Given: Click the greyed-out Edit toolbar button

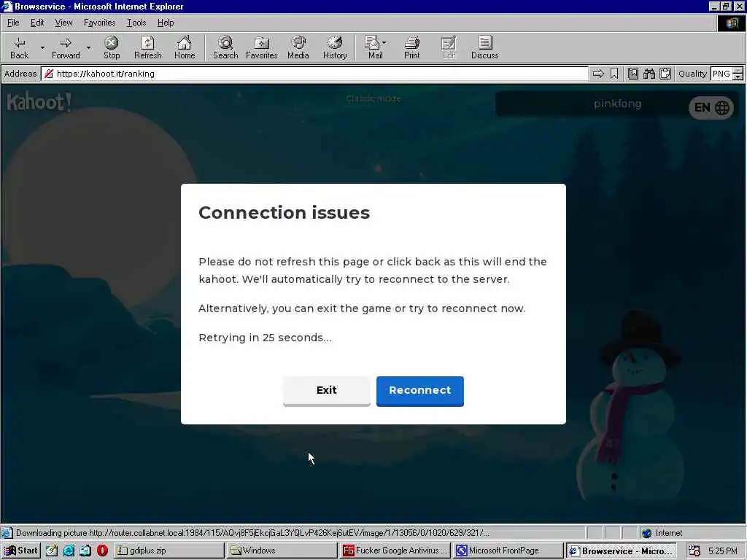Looking at the screenshot, I should (x=449, y=48).
